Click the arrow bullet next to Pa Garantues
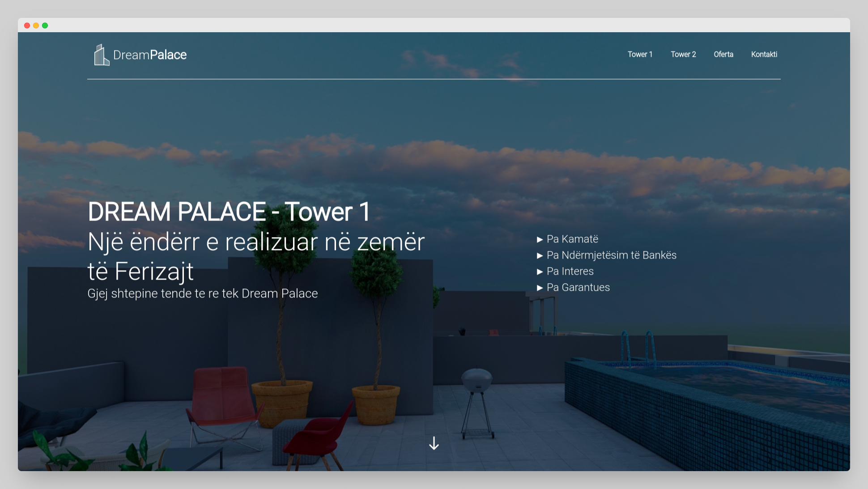Screen dimensions: 868x489 coord(540,288)
